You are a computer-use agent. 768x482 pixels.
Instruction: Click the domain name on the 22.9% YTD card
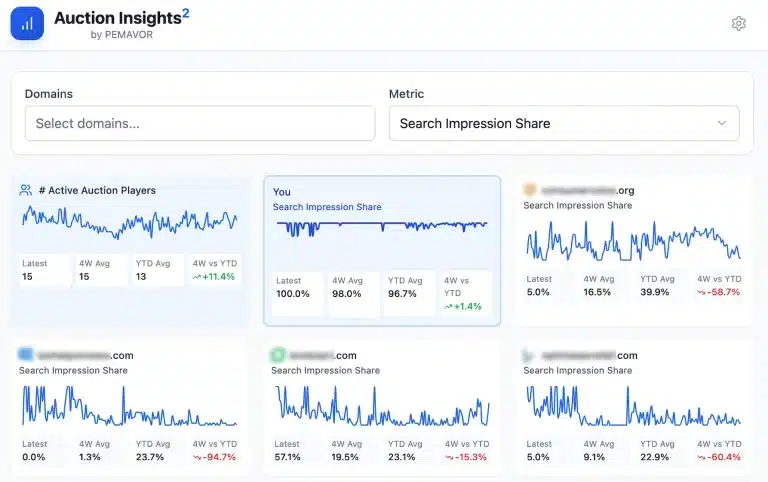tap(590, 355)
